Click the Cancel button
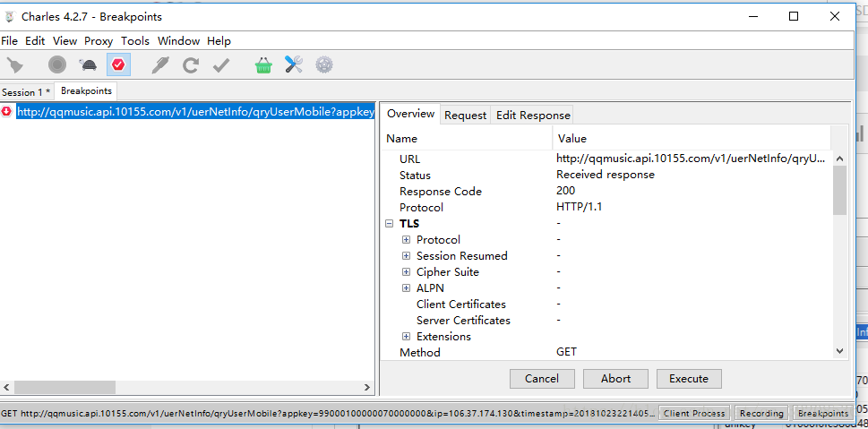This screenshot has width=868, height=429. pyautogui.click(x=542, y=379)
